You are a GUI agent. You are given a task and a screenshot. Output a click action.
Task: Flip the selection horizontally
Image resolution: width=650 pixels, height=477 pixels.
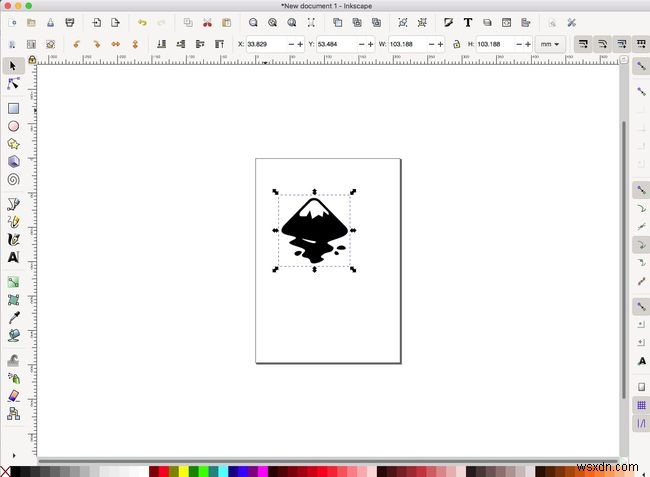[116, 44]
